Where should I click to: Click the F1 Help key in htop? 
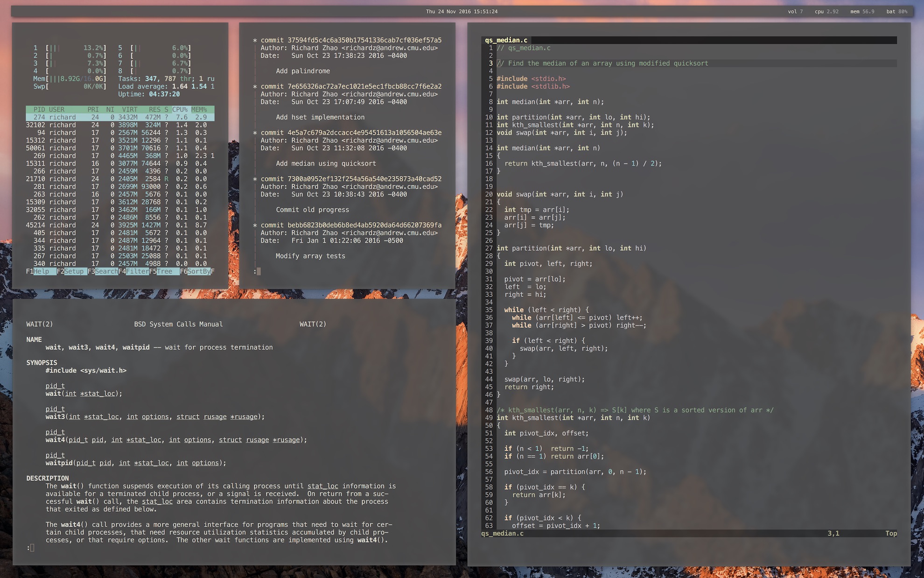coord(41,271)
